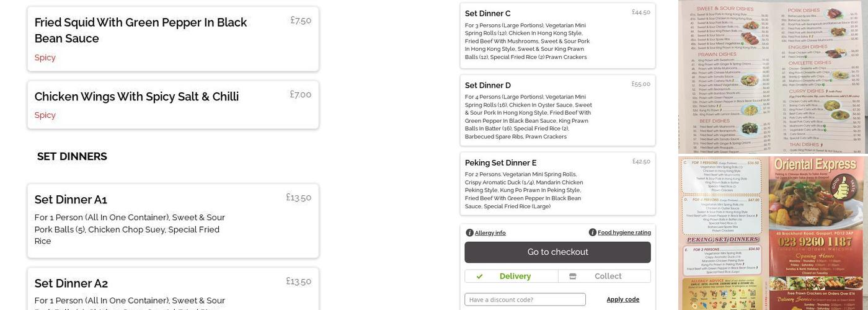Add Fried Squid With Green Pepper item
The width and height of the screenshot is (868, 310).
(x=173, y=39)
